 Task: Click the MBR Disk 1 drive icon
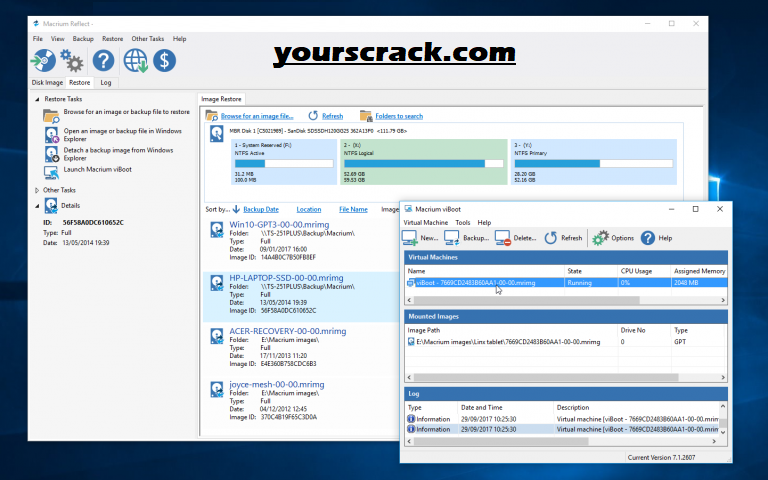(216, 134)
